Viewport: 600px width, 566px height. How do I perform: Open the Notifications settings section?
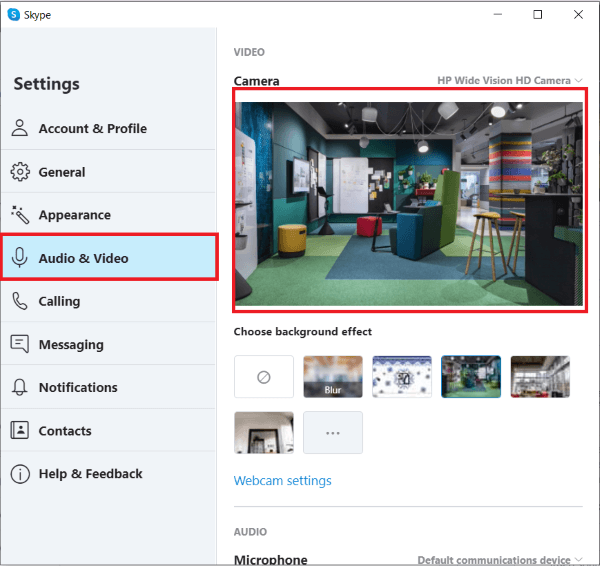click(x=108, y=387)
